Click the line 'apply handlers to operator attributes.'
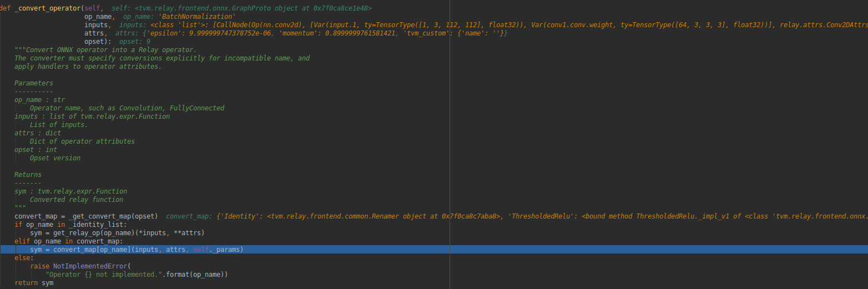This screenshot has height=289, width=868. click(88, 67)
